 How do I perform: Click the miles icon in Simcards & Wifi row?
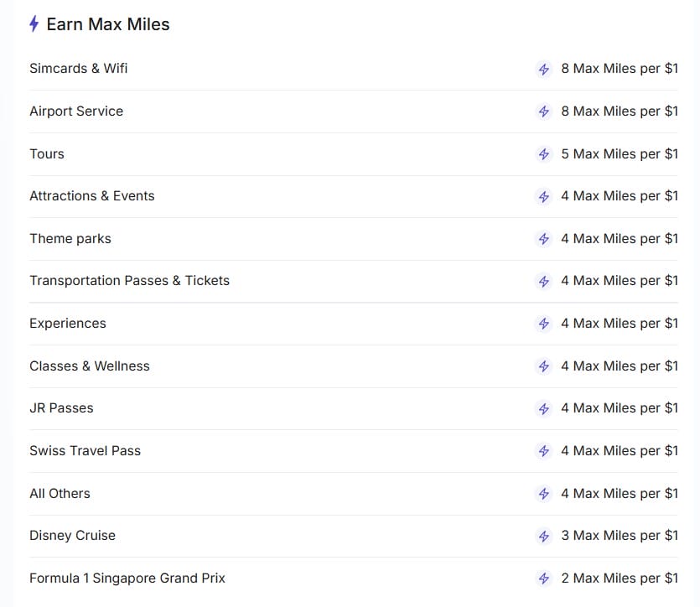(x=543, y=69)
